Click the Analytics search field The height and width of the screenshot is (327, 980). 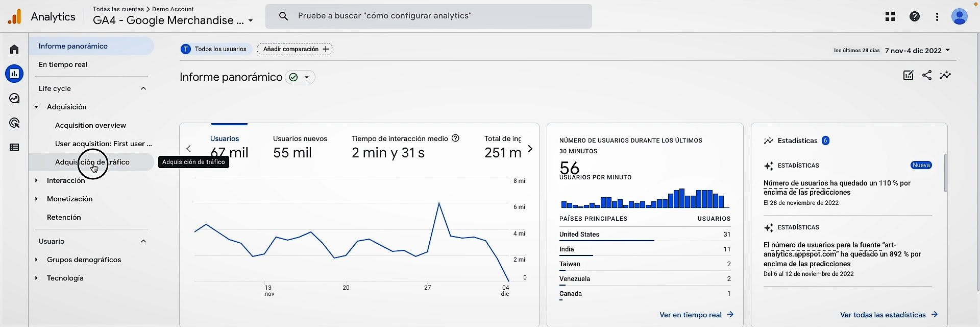429,16
